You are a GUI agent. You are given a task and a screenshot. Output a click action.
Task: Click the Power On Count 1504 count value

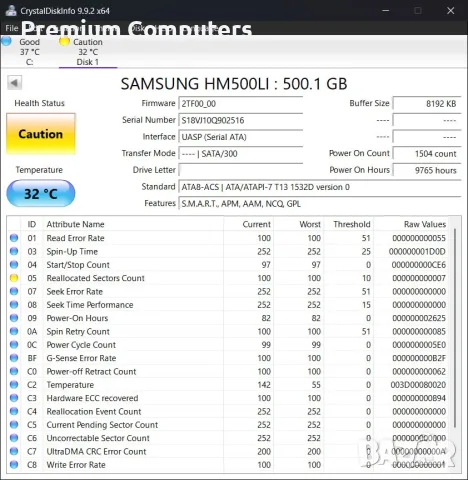coord(427,154)
